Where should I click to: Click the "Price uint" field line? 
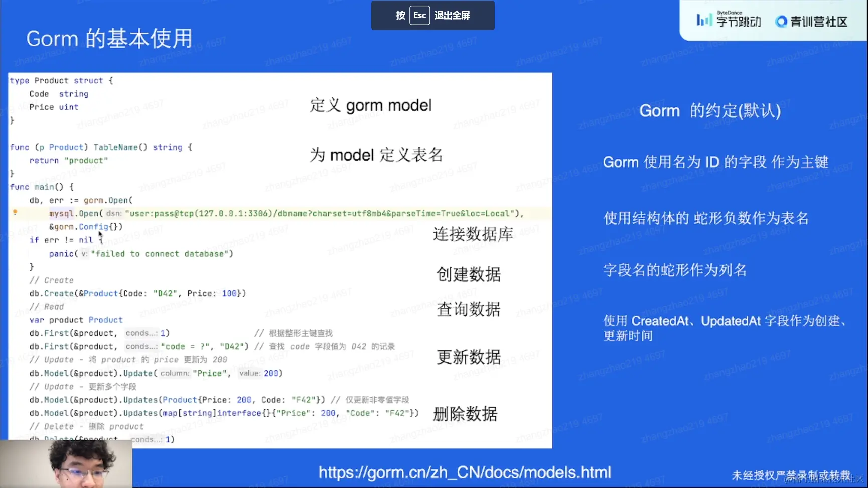[54, 107]
